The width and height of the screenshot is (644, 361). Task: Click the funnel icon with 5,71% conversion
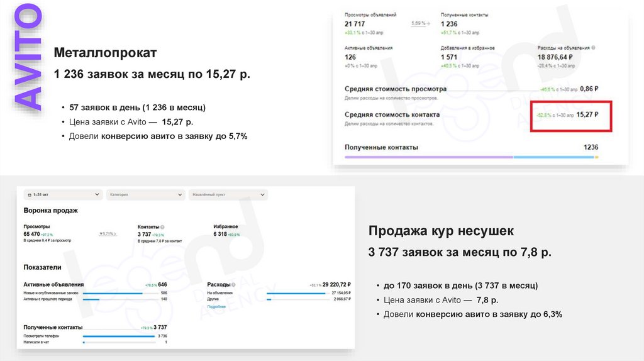108,234
